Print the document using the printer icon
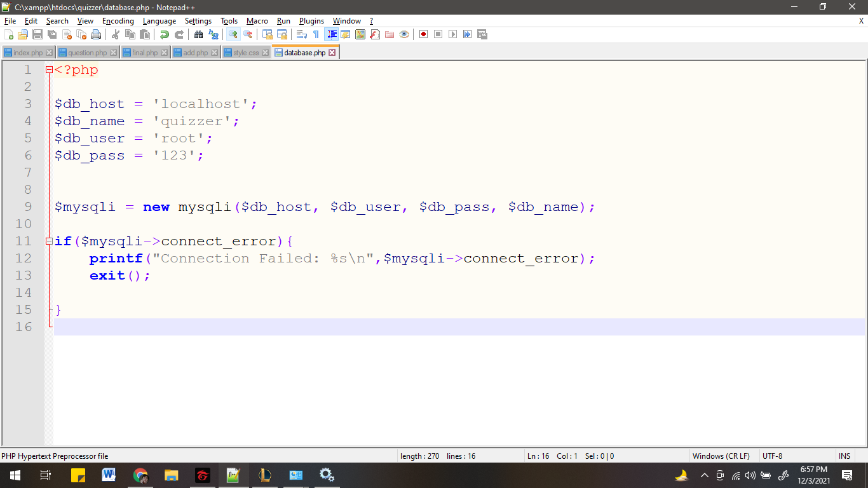868x488 pixels. click(96, 34)
